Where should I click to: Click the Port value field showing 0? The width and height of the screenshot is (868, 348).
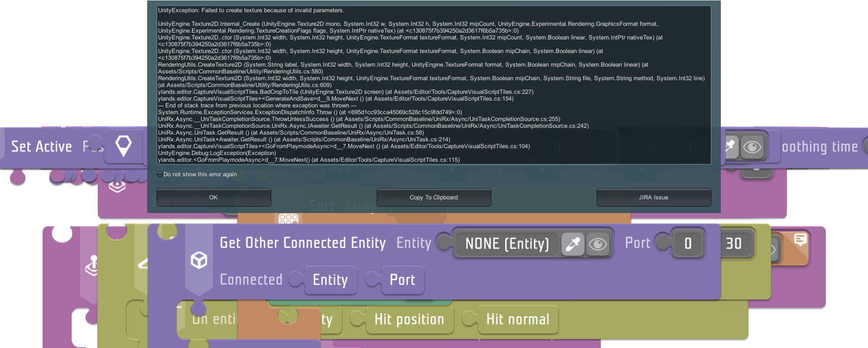point(688,244)
